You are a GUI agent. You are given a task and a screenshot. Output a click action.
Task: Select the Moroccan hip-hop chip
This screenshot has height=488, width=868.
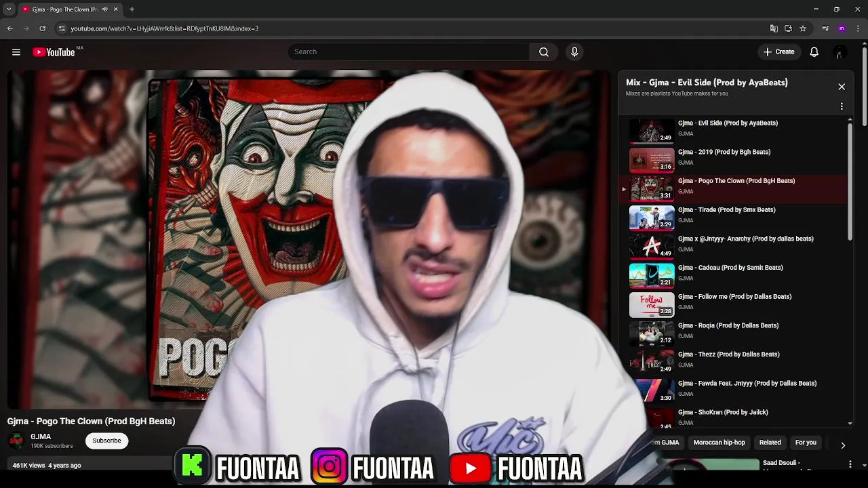point(719,443)
